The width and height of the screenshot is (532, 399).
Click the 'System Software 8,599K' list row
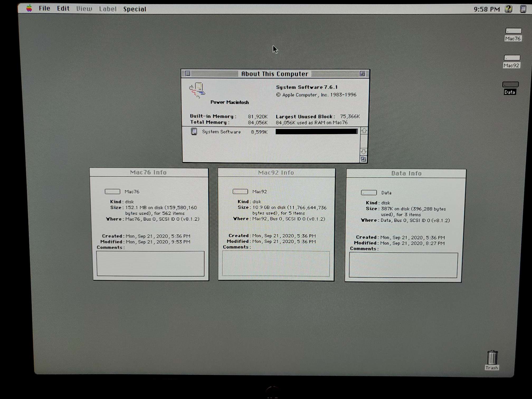[x=271, y=131]
